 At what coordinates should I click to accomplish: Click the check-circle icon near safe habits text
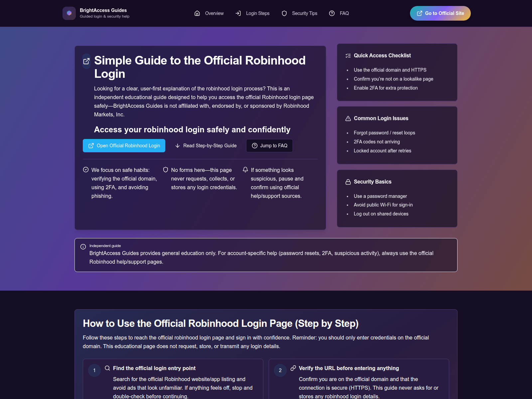tap(86, 170)
